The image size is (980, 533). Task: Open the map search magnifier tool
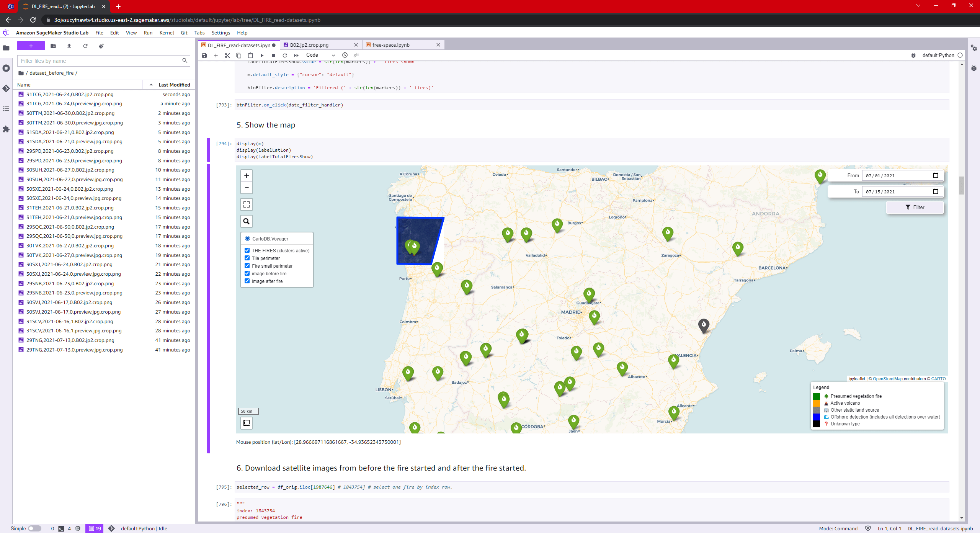[x=247, y=221]
